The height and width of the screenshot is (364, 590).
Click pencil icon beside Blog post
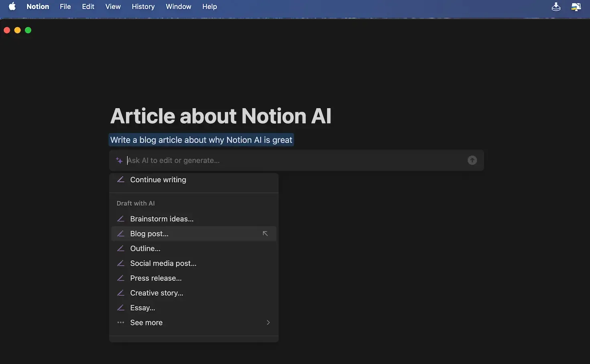coord(120,234)
